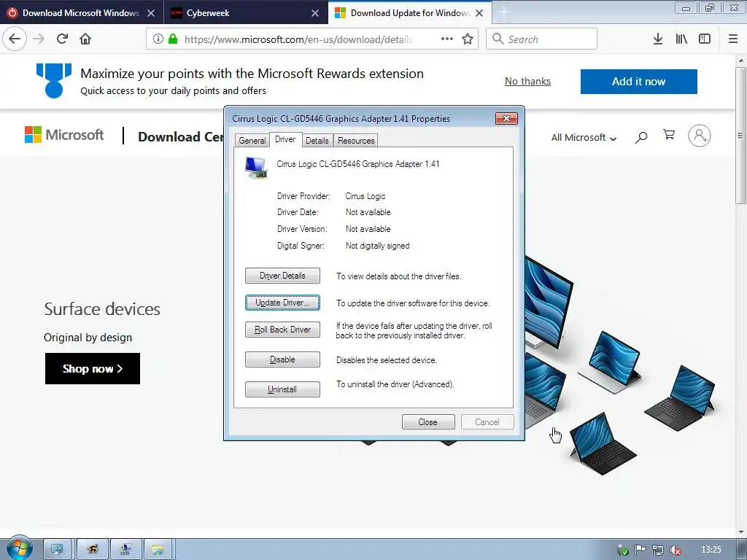
Task: Open the Microsoft shopping cart icon
Action: pos(669,135)
